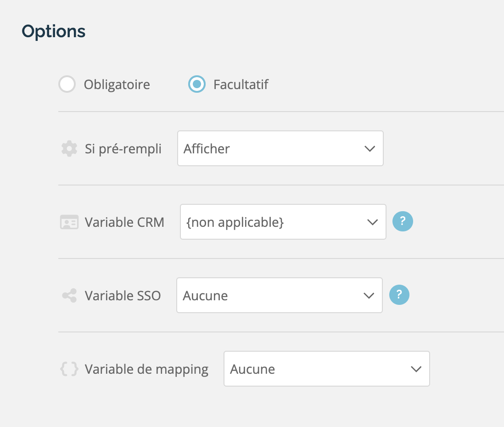Viewport: 504px width, 427px height.
Task: Click the chevron in {non applicable} dropdown
Action: tap(373, 222)
